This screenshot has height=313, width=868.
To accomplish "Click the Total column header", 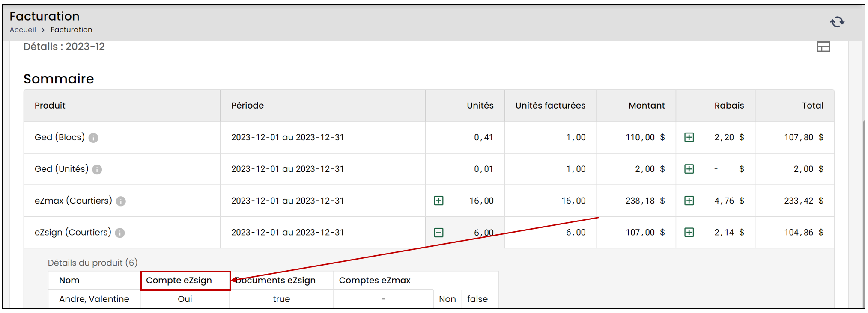I will pos(812,106).
